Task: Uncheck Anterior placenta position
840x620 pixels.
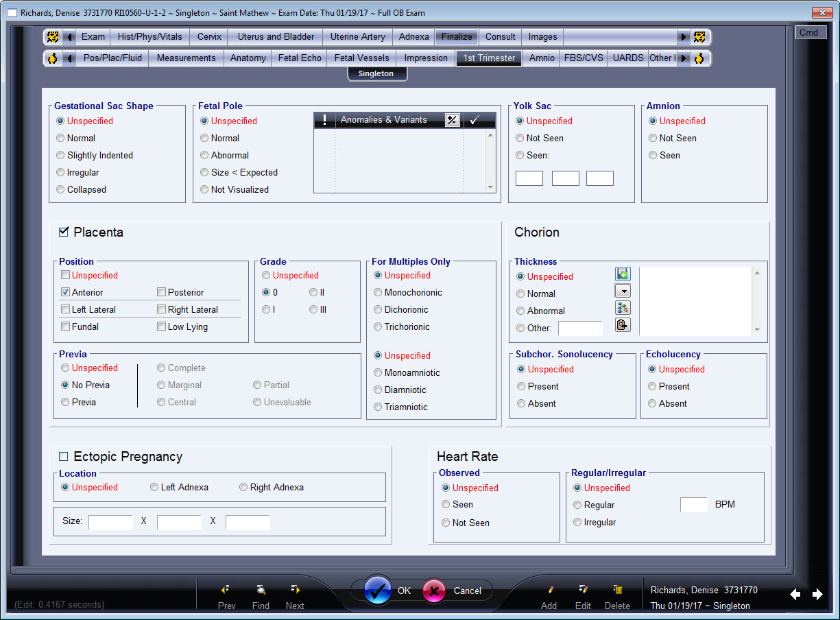Action: click(65, 292)
